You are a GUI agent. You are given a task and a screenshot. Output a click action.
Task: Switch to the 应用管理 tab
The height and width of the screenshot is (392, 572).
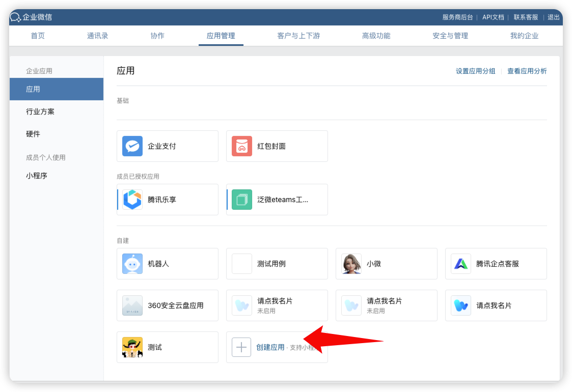coord(221,36)
